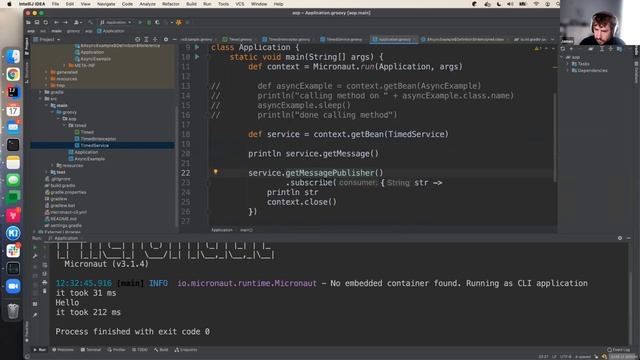
Task: Click the orange icon in main toolbar
Action: [178, 22]
